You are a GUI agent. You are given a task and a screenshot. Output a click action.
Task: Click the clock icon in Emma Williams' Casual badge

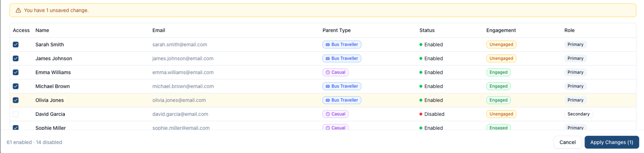point(328,72)
